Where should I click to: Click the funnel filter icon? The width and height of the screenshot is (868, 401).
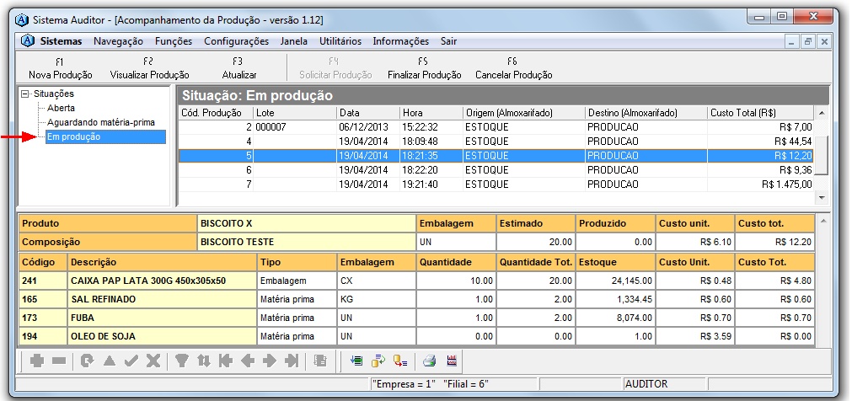[180, 361]
